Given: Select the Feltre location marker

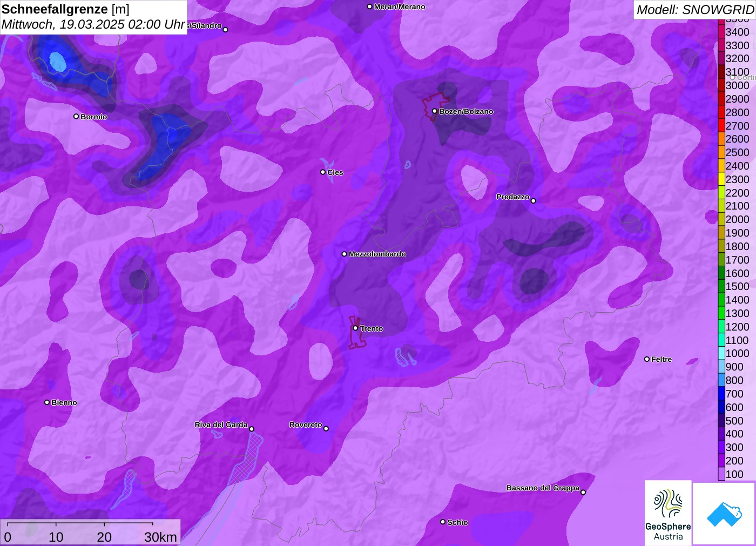Looking at the screenshot, I should point(647,359).
